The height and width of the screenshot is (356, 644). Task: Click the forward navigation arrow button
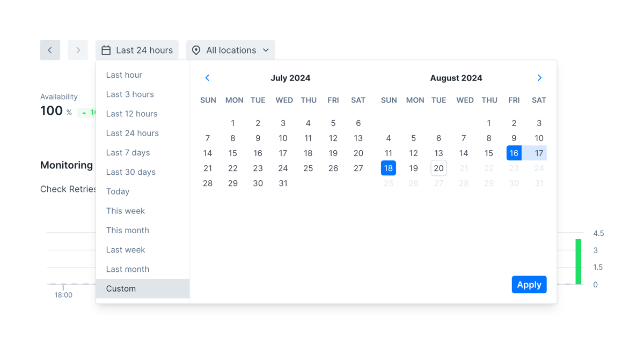[x=78, y=50]
